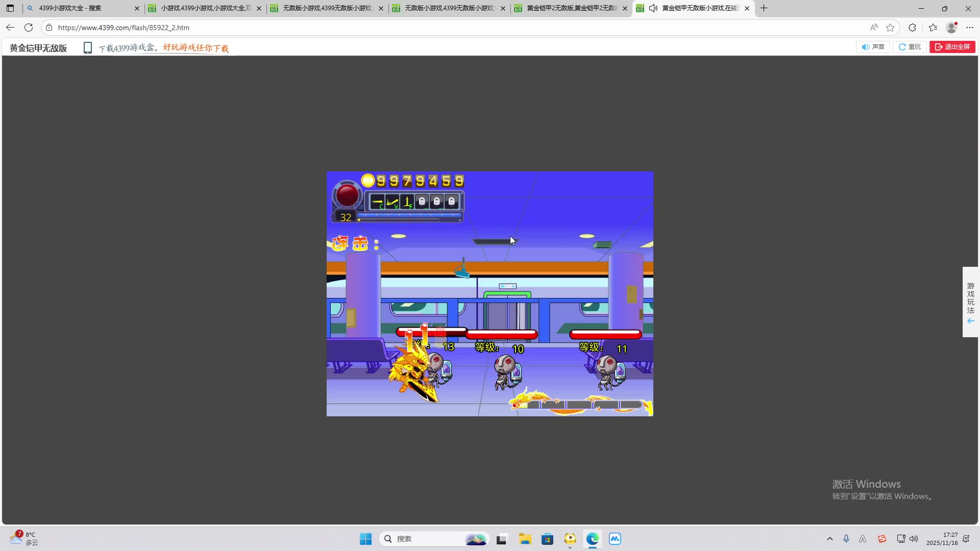Viewport: 980px width, 551px height.
Task: Click the 重玩 replay button
Action: click(x=910, y=47)
